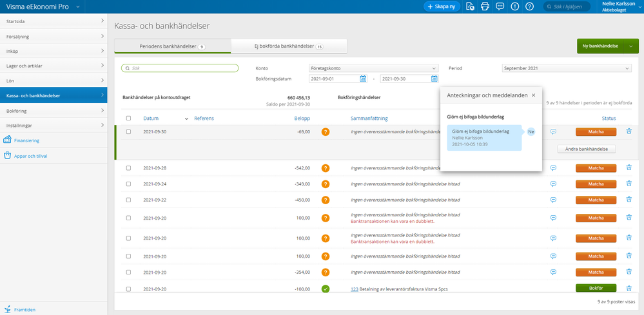Switch to Ej bokförda bankhändelser tab
644x315 pixels.
coord(289,46)
